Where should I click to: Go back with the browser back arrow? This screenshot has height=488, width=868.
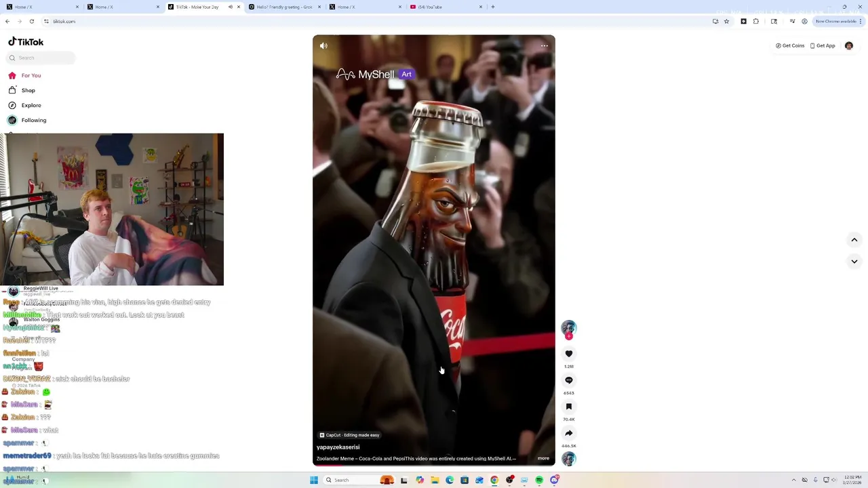(7, 21)
